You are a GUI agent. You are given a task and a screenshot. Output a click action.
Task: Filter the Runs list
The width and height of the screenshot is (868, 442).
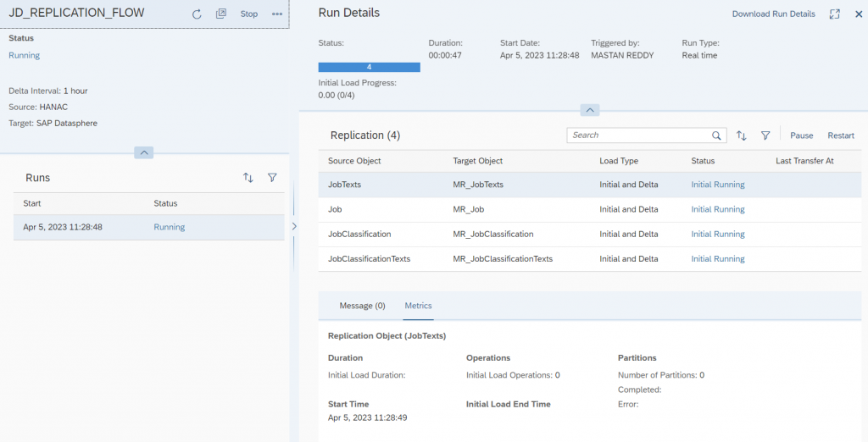pyautogui.click(x=272, y=178)
